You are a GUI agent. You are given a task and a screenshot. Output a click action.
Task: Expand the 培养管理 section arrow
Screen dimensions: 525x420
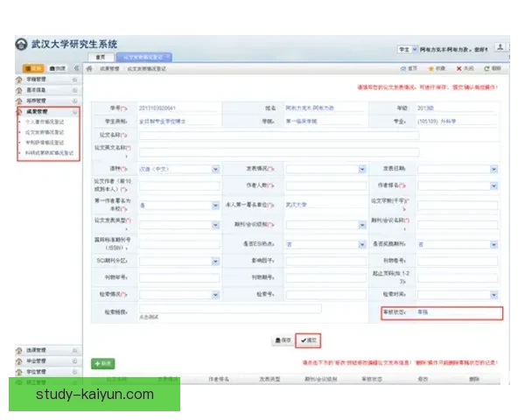pos(74,101)
